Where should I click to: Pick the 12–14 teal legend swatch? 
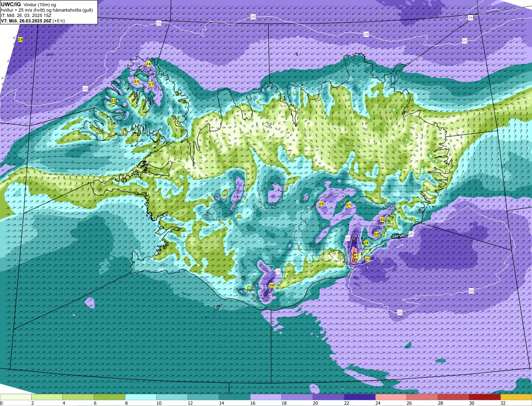coord(203,397)
